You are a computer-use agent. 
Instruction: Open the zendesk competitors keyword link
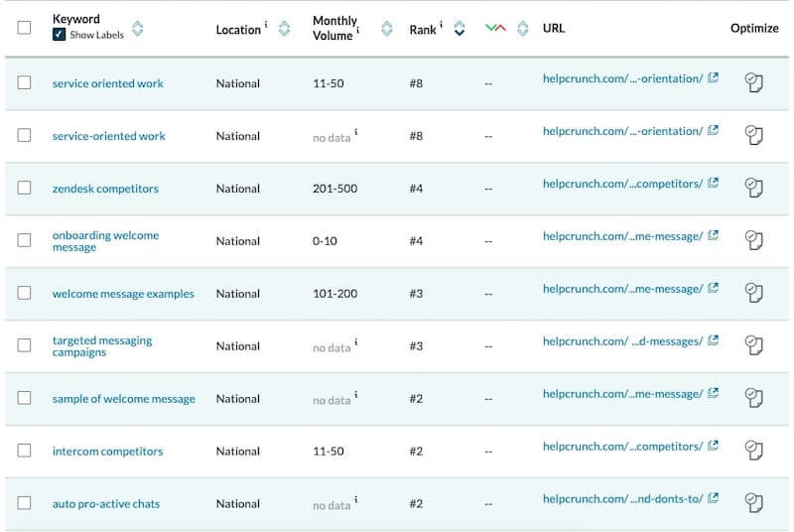[x=105, y=189]
